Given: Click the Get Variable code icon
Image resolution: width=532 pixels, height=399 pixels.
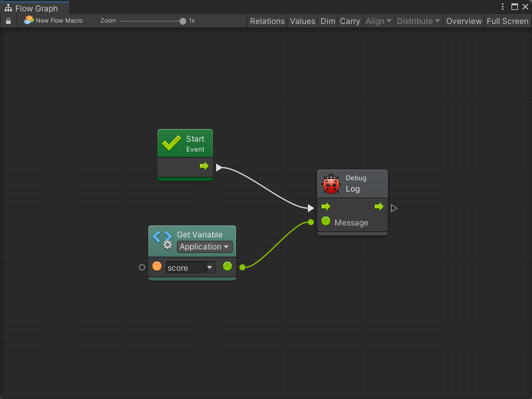Looking at the screenshot, I should point(162,239).
